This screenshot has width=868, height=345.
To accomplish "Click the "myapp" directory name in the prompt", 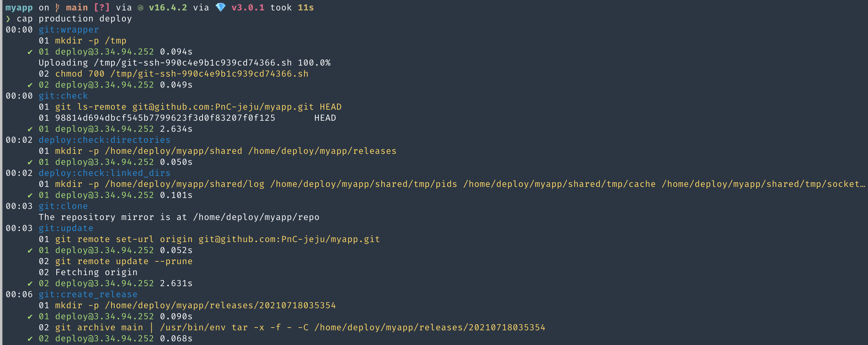I will tap(19, 7).
